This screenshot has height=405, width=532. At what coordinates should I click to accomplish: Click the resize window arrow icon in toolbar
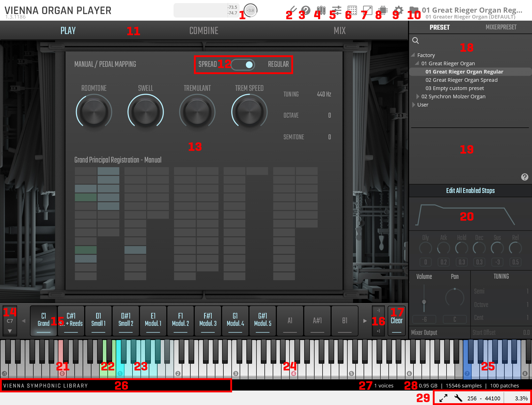click(367, 10)
